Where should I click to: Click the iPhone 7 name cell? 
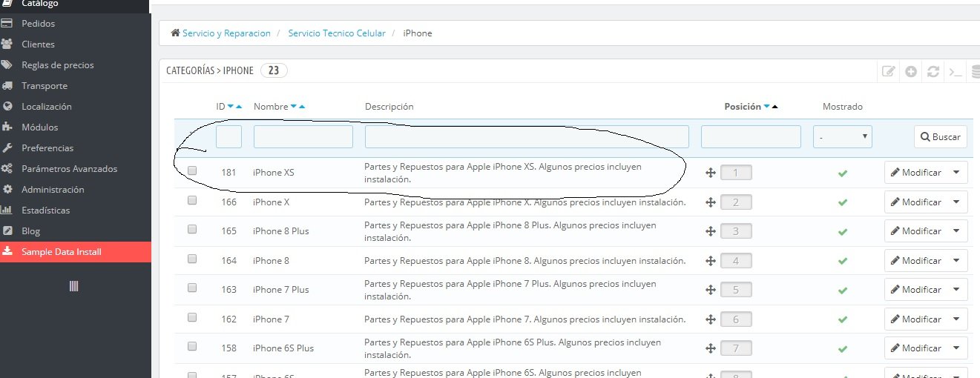271,319
